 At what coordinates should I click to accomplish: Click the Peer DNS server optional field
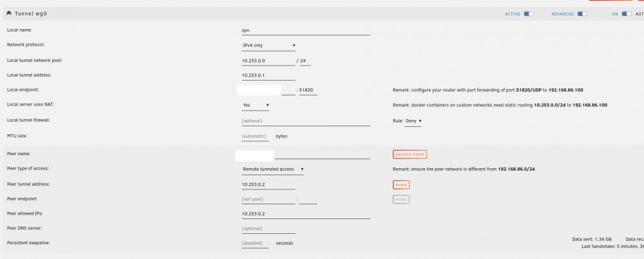click(268, 229)
